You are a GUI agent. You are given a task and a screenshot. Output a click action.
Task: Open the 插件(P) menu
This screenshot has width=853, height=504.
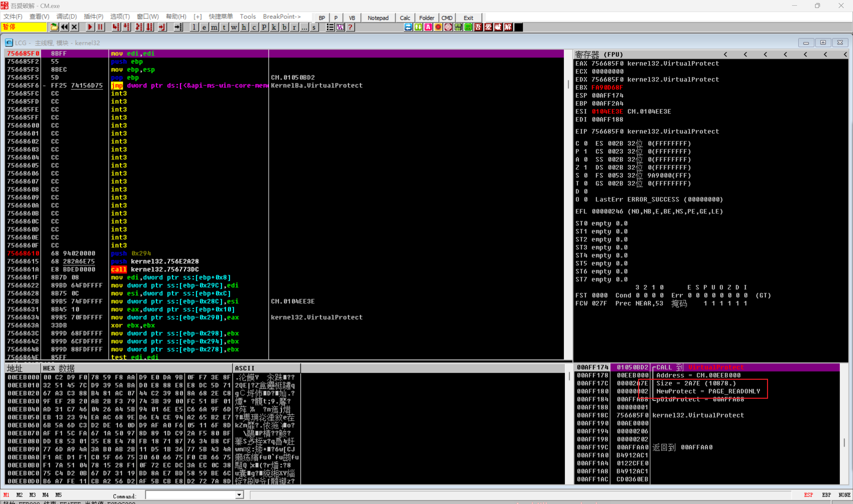pyautogui.click(x=93, y=16)
